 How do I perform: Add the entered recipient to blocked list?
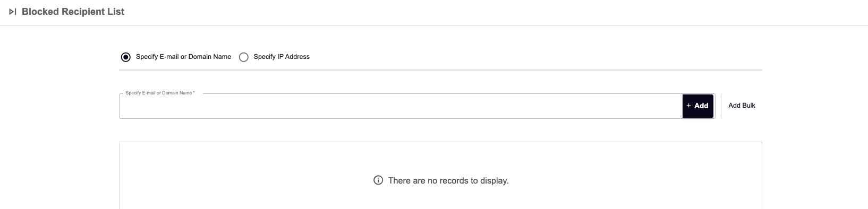pyautogui.click(x=697, y=106)
